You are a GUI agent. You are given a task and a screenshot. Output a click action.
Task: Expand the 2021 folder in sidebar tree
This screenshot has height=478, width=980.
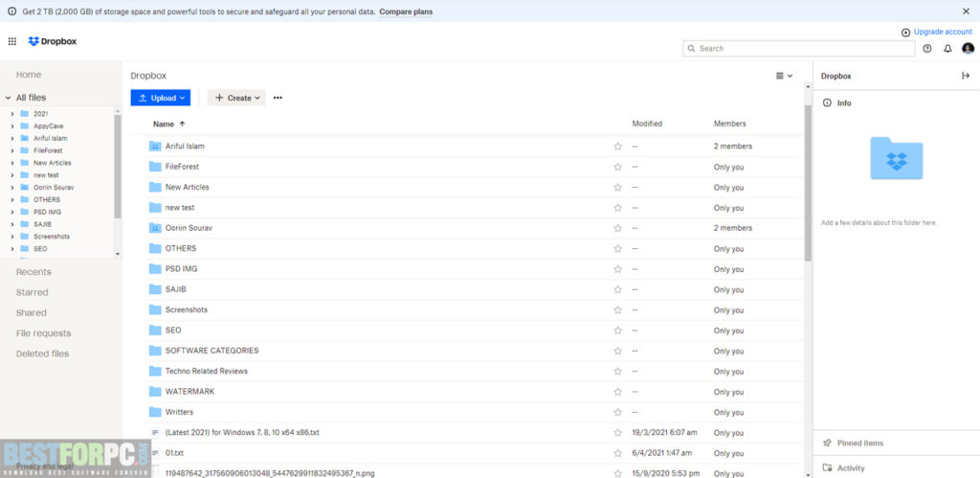(x=11, y=114)
